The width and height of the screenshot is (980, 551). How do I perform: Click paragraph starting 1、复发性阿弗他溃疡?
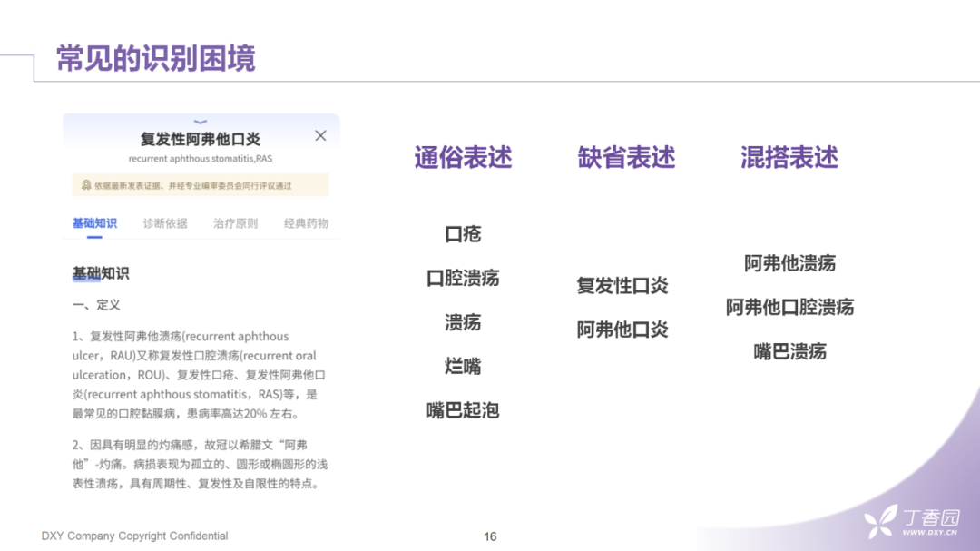[199, 375]
